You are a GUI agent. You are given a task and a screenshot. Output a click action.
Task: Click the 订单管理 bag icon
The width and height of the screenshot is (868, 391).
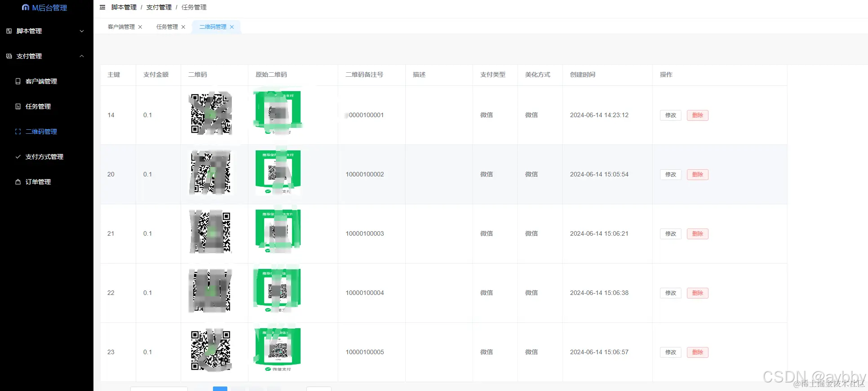tap(18, 182)
